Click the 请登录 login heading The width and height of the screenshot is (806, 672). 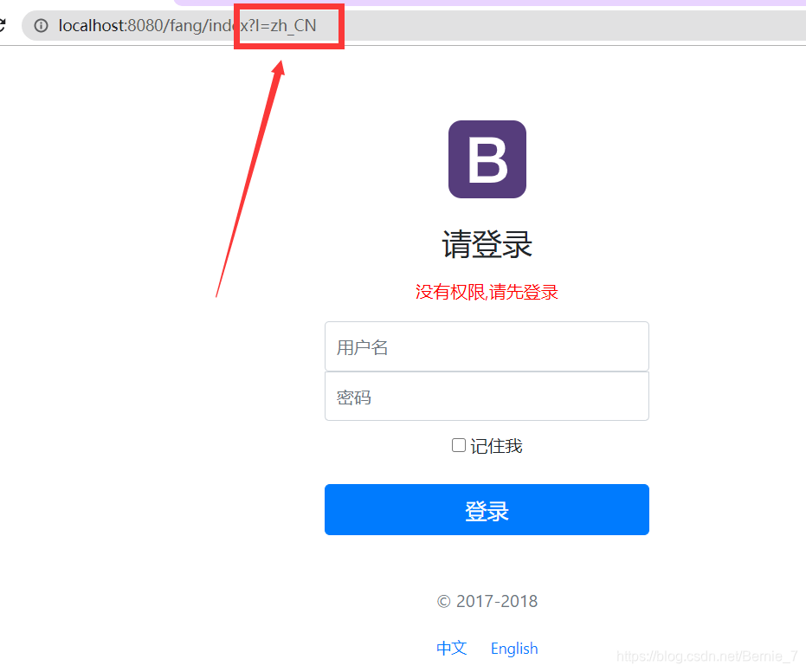tap(487, 245)
